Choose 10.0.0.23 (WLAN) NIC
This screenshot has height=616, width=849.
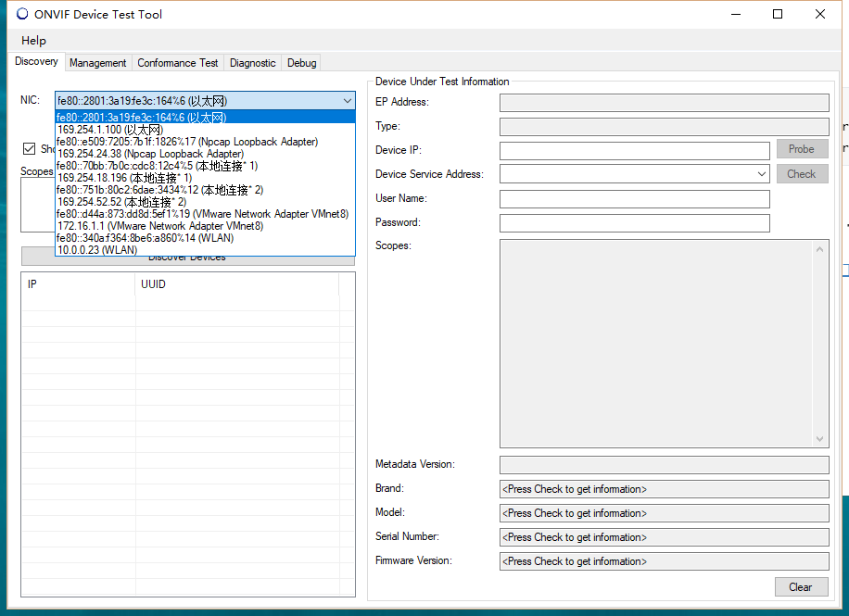point(206,249)
